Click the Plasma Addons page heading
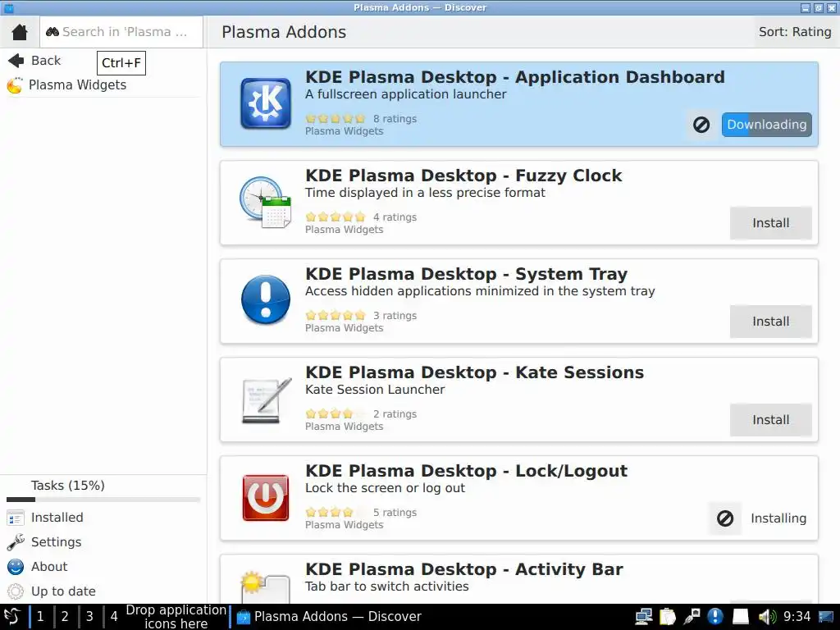840x630 pixels. [x=284, y=32]
